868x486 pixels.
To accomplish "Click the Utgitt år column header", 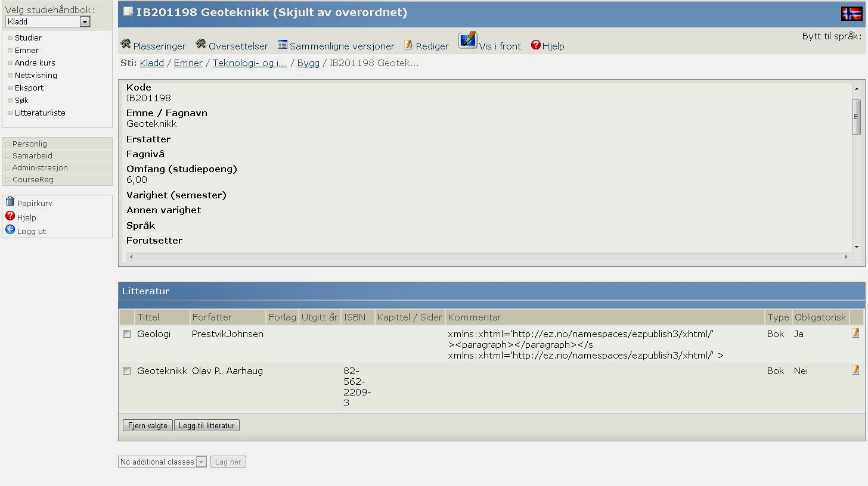I will (320, 317).
